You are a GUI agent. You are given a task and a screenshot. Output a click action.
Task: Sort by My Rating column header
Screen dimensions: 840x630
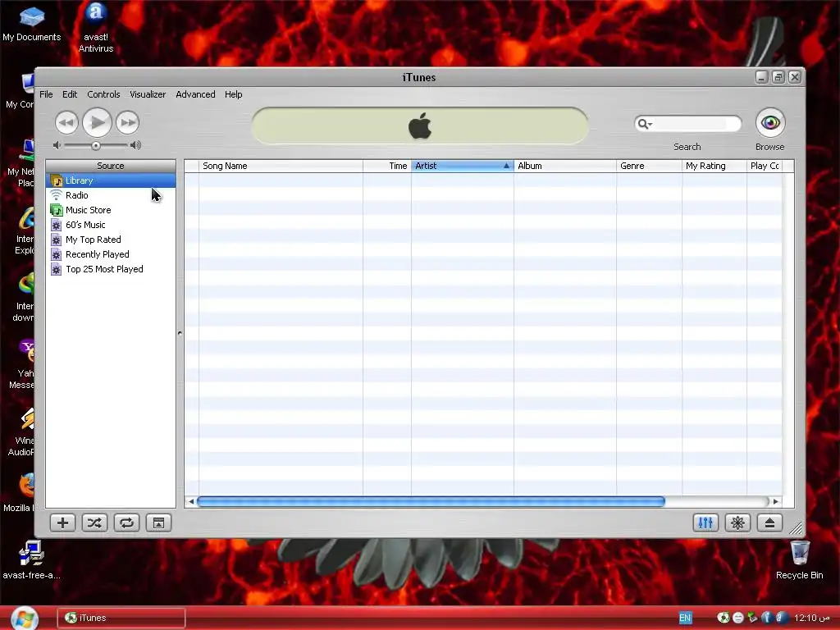pos(714,166)
